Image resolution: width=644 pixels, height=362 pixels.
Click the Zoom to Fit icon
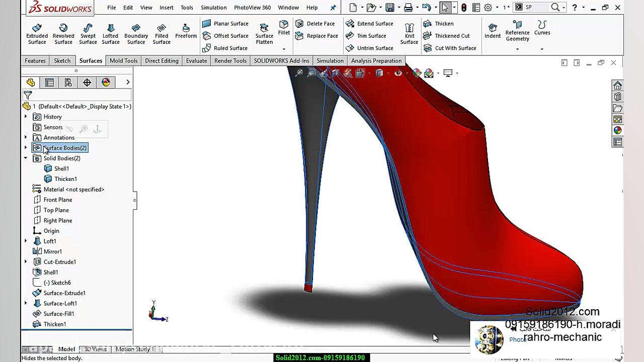[299, 73]
